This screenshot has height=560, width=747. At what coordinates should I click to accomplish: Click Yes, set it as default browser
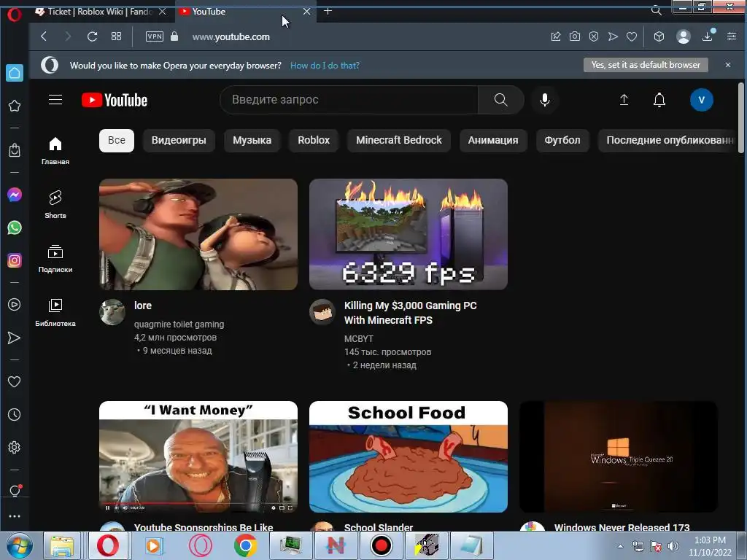(646, 65)
